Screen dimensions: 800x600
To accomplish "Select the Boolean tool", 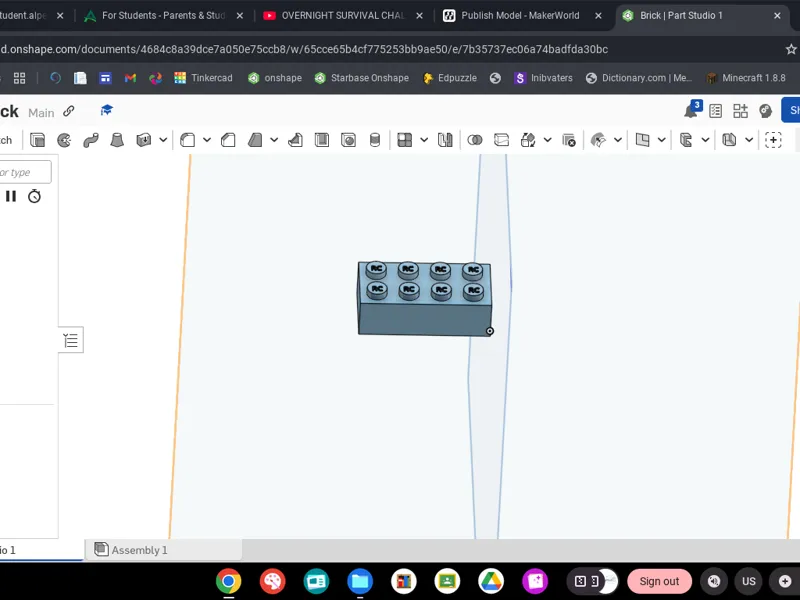I will (x=475, y=140).
